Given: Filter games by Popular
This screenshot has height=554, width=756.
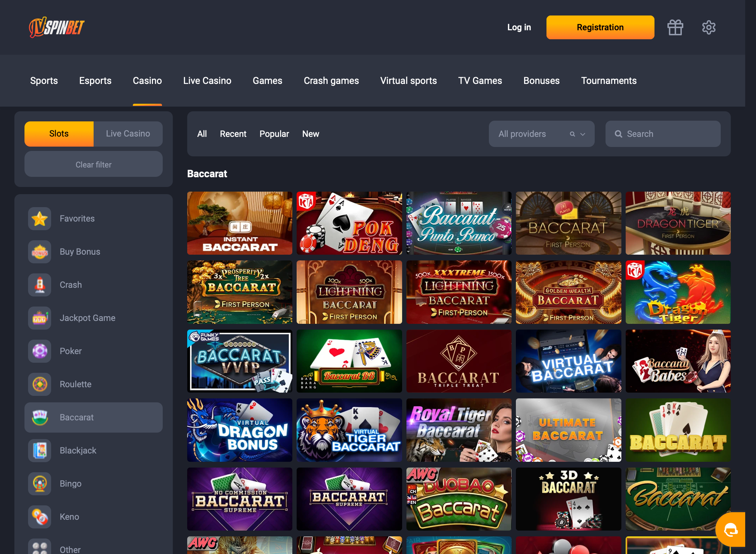Looking at the screenshot, I should coord(274,134).
